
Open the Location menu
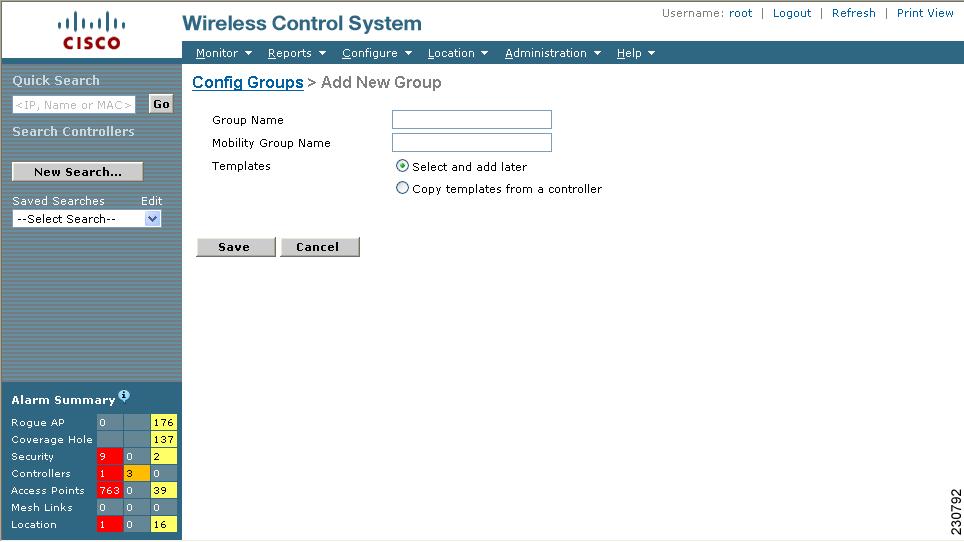coord(457,53)
